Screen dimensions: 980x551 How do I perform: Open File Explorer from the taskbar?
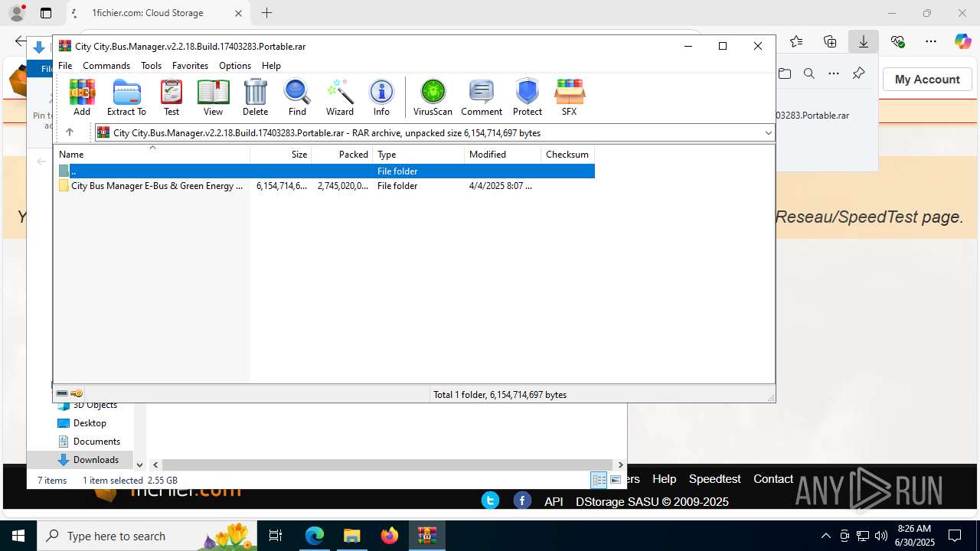[351, 536]
